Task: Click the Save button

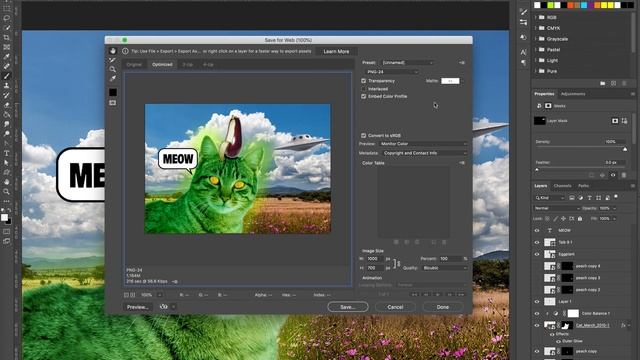Action: pos(348,307)
